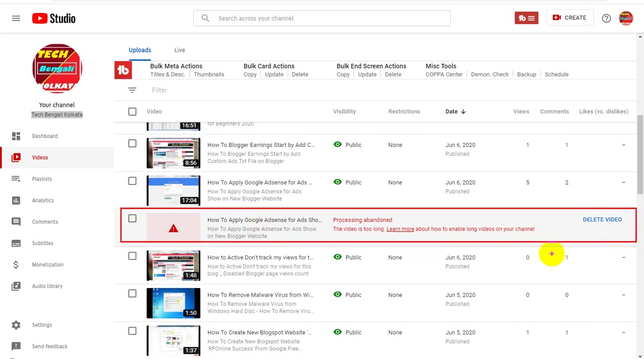The width and height of the screenshot is (644, 359).
Task: Click the TubeBuddy red menu icon in header
Action: (x=526, y=18)
